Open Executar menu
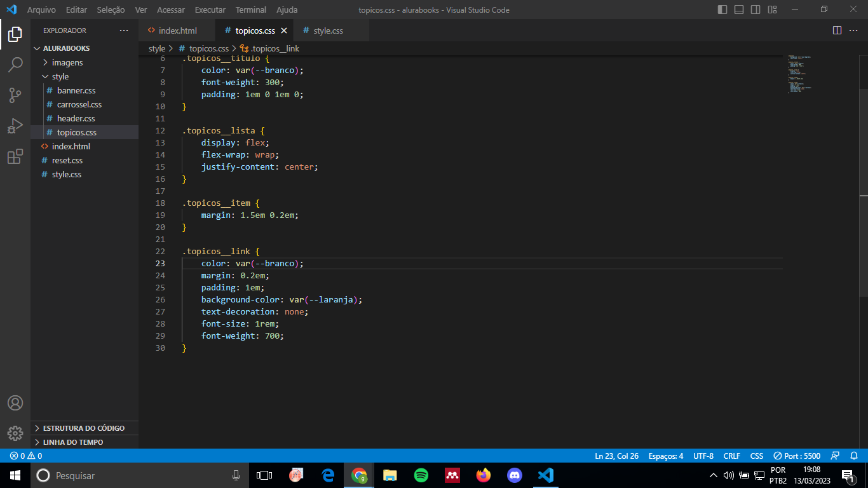 pos(210,10)
